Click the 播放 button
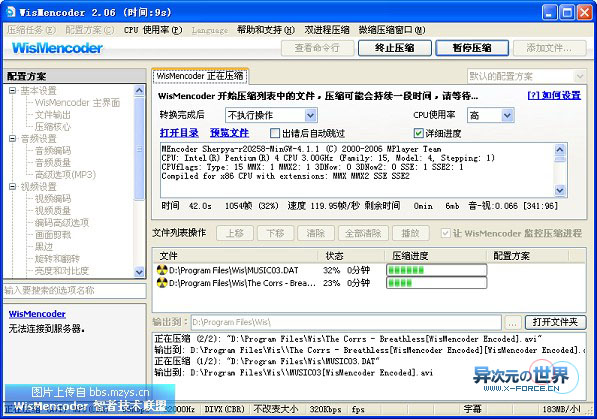This screenshot has height=419, width=597. coord(410,233)
